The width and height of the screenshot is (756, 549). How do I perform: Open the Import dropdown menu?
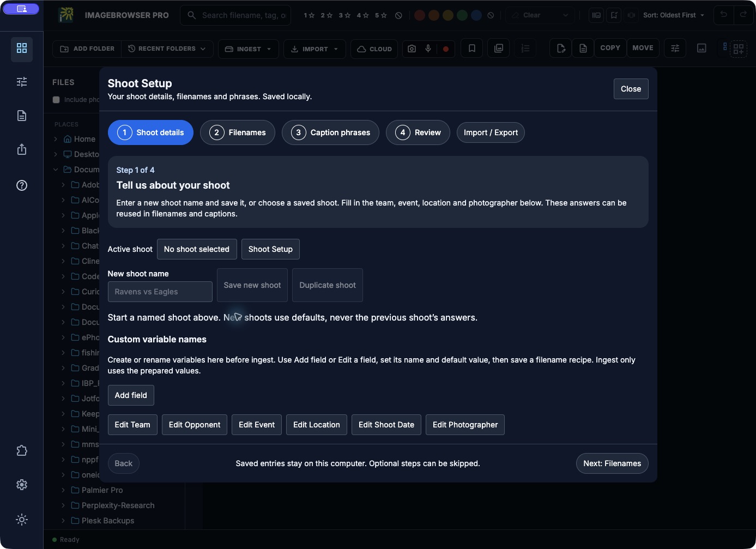coord(315,49)
